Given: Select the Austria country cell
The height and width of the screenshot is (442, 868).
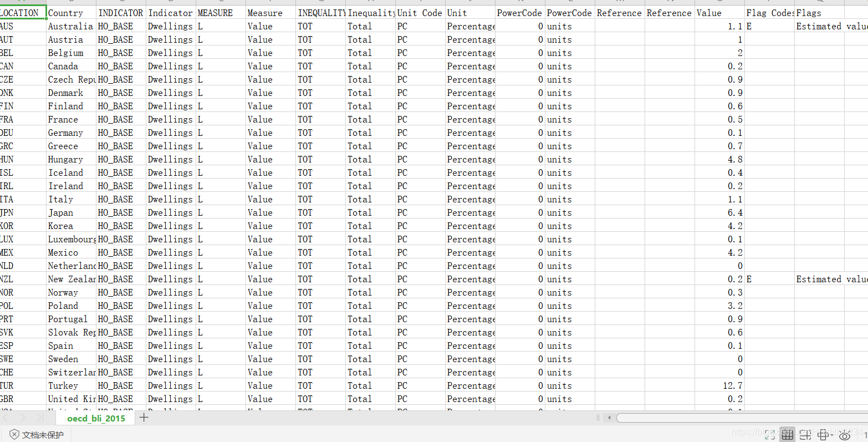Looking at the screenshot, I should pos(71,39).
